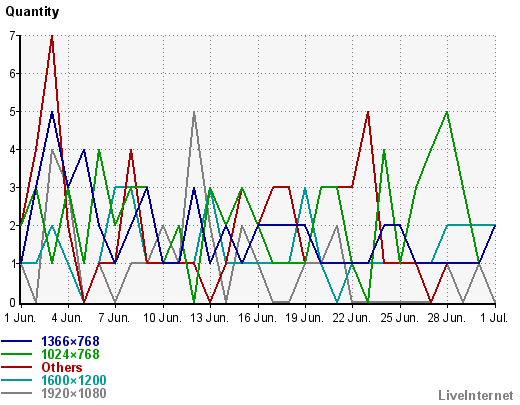Click the gray 1920×1080 peak near 12 Jun.
Viewport: 520px width, 405px height.
(x=194, y=112)
